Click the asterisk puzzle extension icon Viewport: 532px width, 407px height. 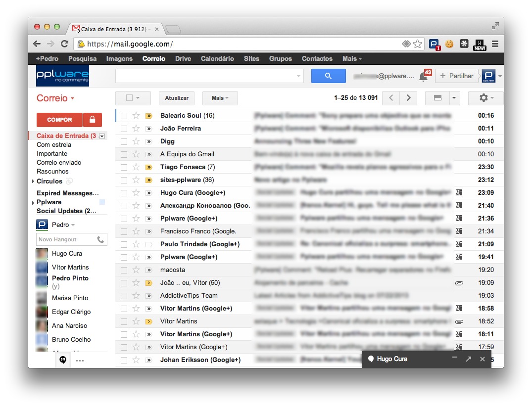(464, 44)
